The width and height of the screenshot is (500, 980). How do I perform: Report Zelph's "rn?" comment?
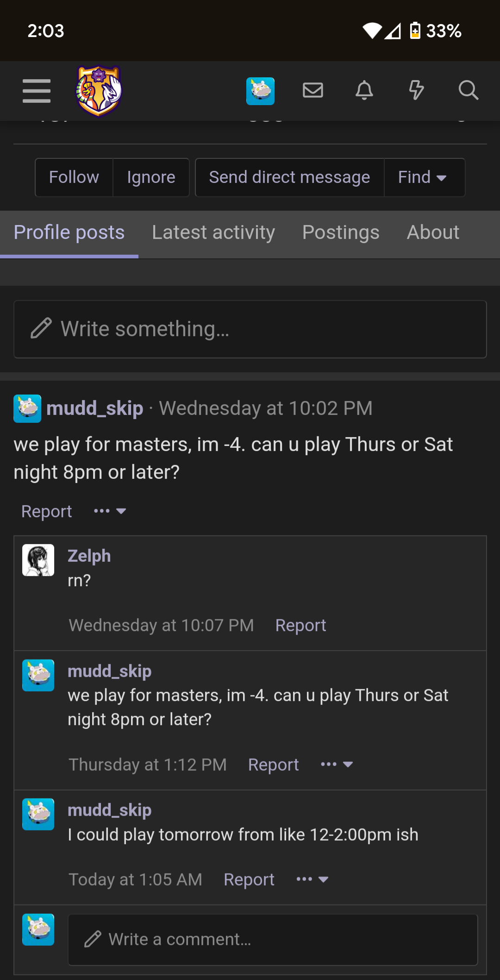click(x=300, y=626)
